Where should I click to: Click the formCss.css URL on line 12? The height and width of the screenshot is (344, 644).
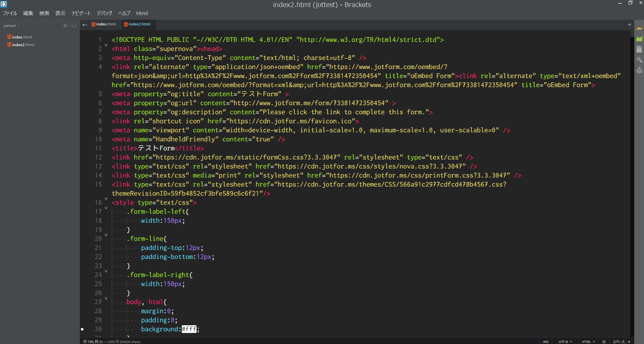tap(247, 157)
